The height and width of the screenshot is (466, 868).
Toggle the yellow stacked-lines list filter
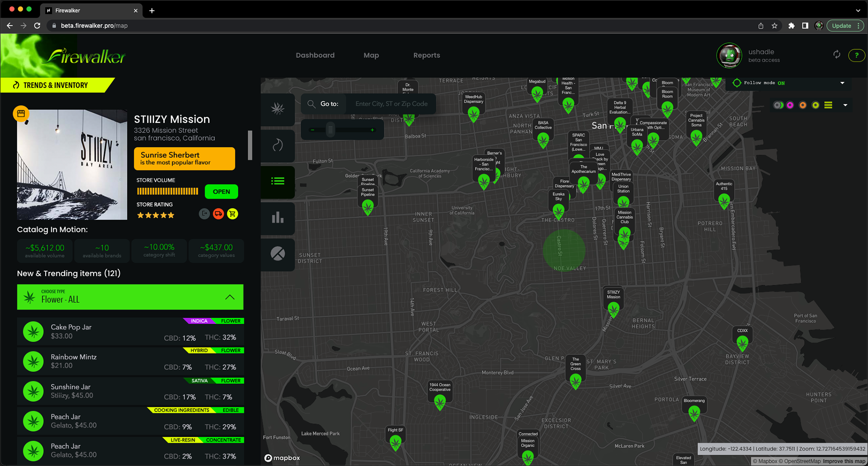coord(828,105)
